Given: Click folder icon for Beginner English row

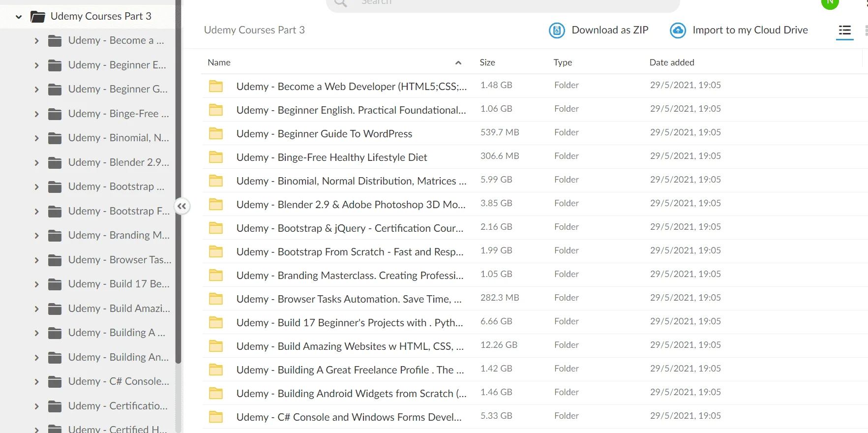Looking at the screenshot, I should coord(216,110).
